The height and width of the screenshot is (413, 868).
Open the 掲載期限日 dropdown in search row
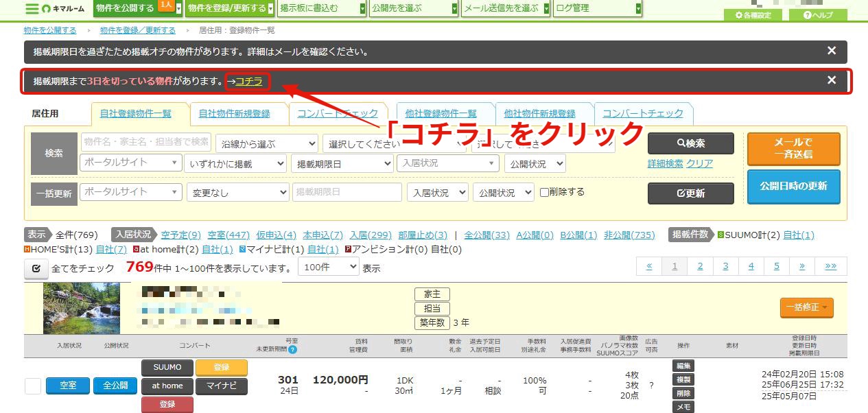click(342, 164)
